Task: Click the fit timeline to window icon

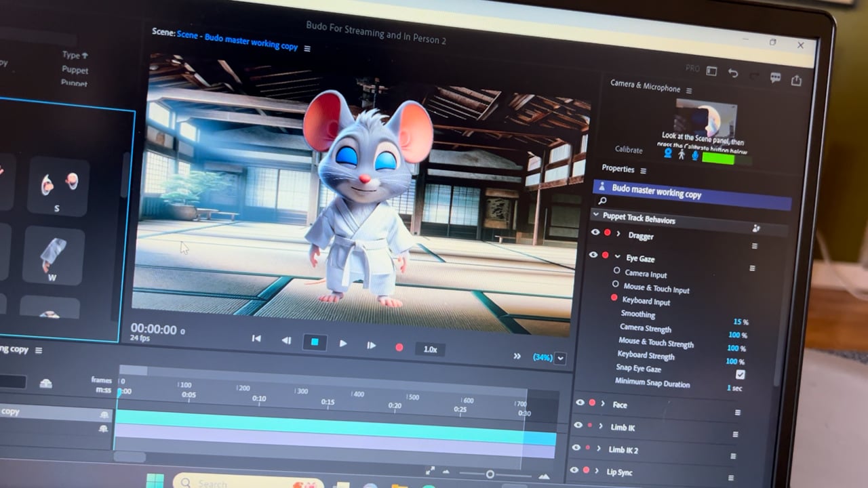Action: tap(430, 471)
